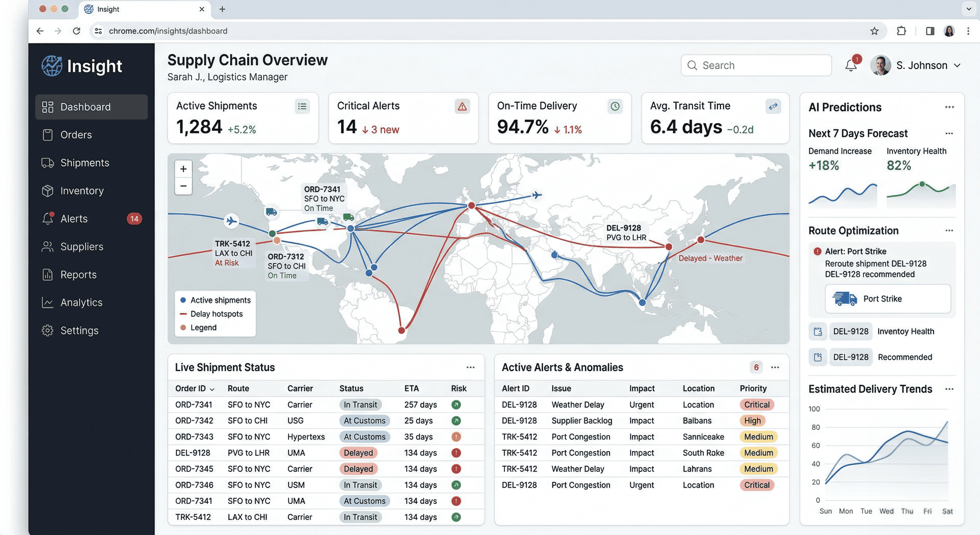The image size is (980, 535).
Task: Switch to the Insight browser tab
Action: pyautogui.click(x=109, y=9)
